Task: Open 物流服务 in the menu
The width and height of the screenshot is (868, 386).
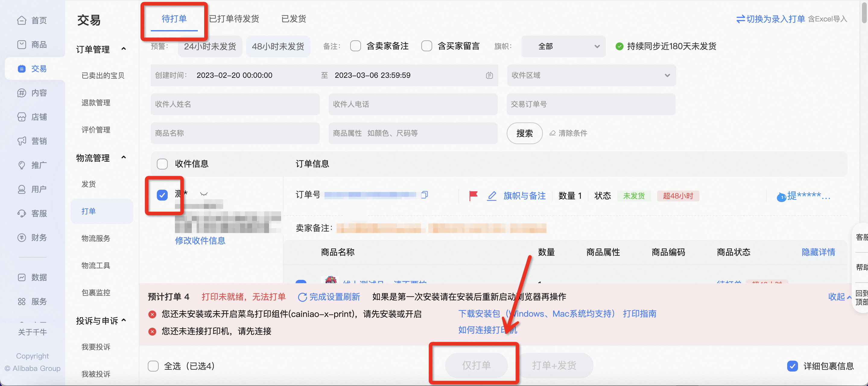Action: click(x=96, y=239)
